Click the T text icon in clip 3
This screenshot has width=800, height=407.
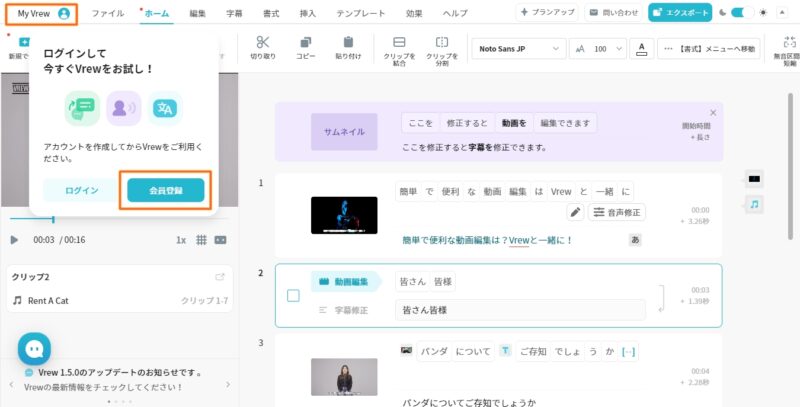505,350
